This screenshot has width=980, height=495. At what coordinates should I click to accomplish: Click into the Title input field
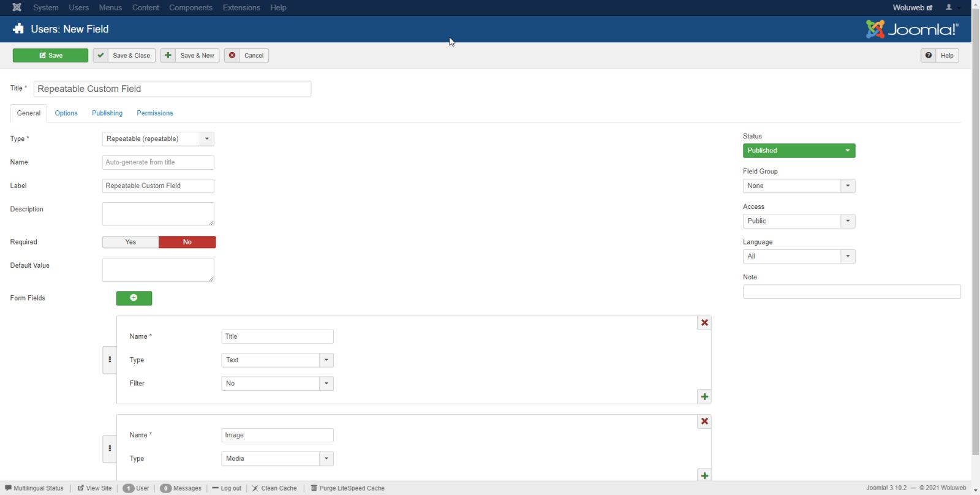[172, 89]
